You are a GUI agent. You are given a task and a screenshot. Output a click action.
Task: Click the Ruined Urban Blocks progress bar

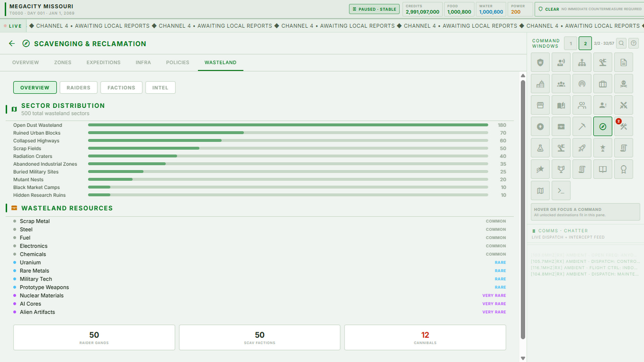click(x=288, y=133)
